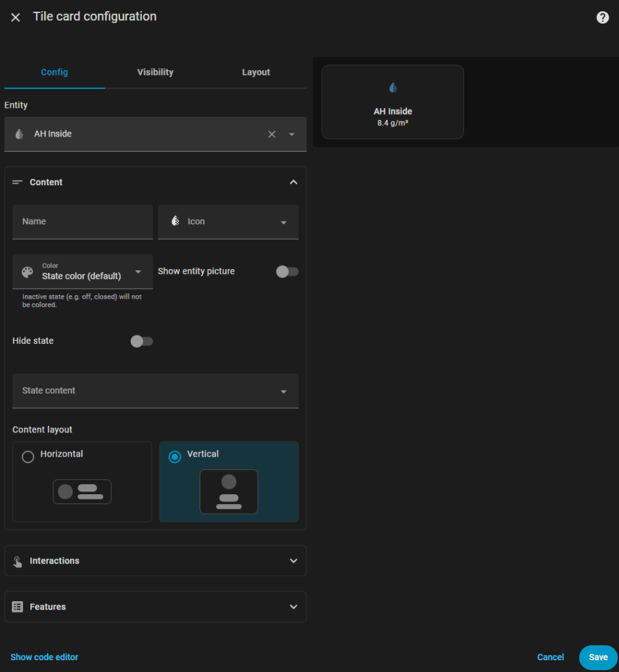Click the water drop icon in Icon field
Image resolution: width=619 pixels, height=672 pixels.
coord(175,221)
